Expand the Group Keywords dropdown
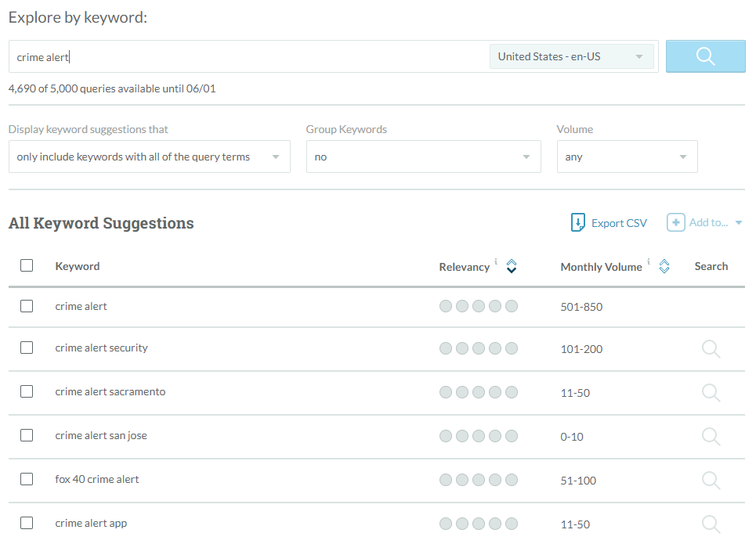756x544 pixels. click(423, 157)
